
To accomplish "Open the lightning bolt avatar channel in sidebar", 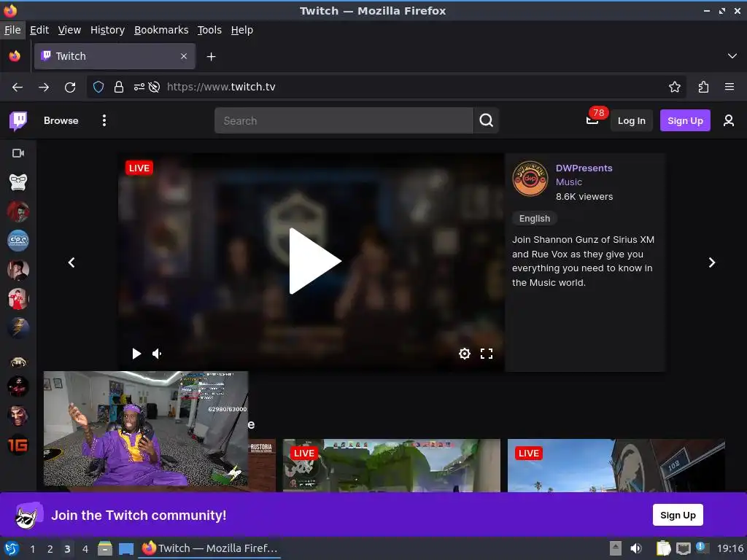I will pos(18,328).
